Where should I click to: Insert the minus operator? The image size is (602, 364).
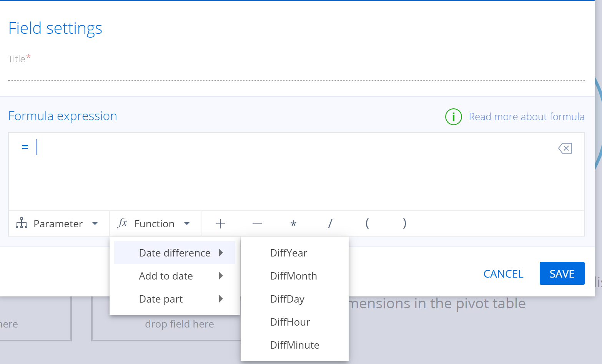pos(257,223)
